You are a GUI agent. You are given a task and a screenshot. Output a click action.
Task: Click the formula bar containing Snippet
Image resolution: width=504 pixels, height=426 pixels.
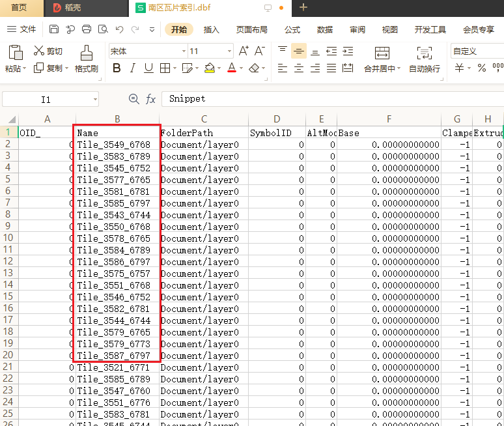333,99
